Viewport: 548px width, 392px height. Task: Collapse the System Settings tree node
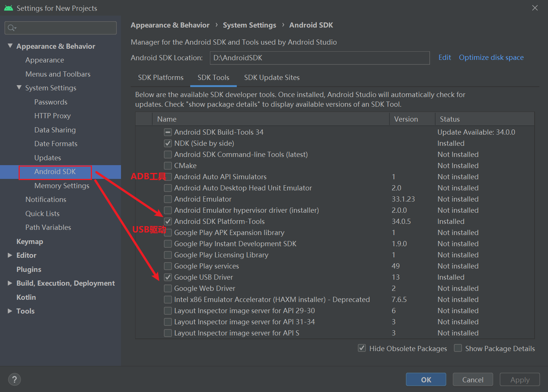19,88
